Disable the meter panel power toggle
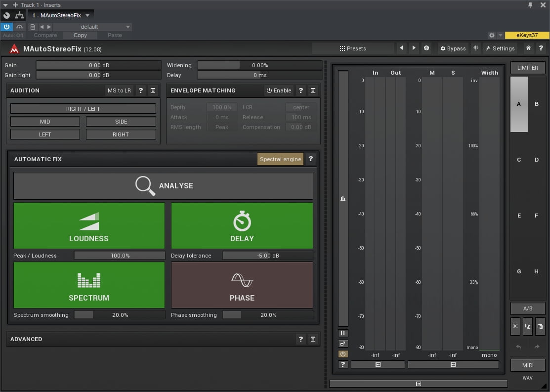The image size is (550, 392). click(343, 354)
